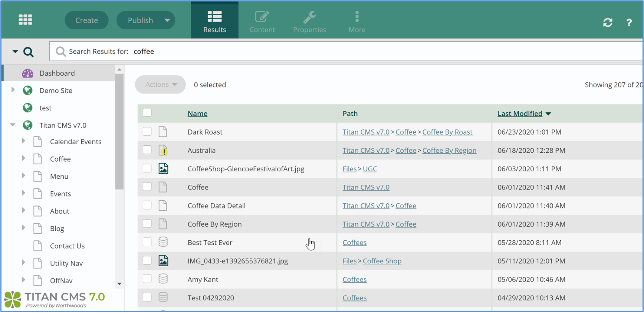Click the page icon for Dark Roast

[x=163, y=132]
